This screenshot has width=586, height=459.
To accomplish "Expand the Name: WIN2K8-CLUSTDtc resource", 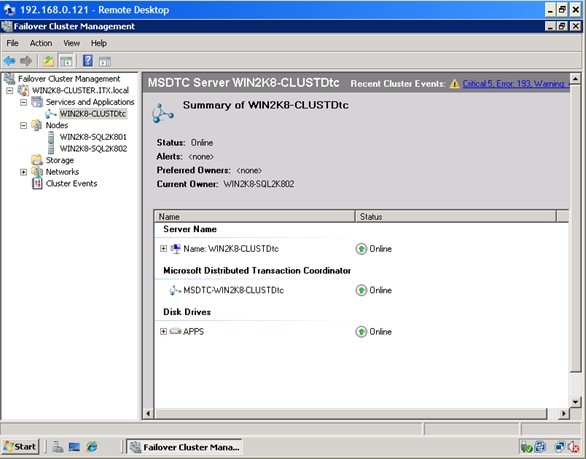I will coord(163,249).
